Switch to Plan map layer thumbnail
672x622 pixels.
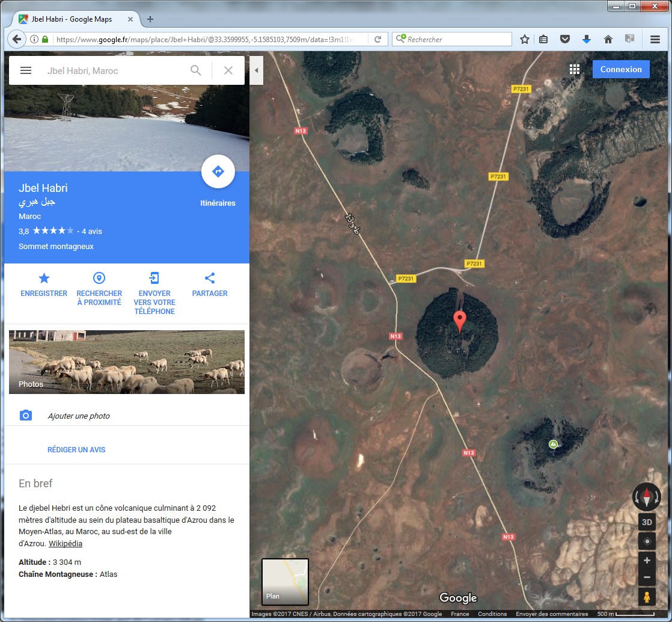285,582
